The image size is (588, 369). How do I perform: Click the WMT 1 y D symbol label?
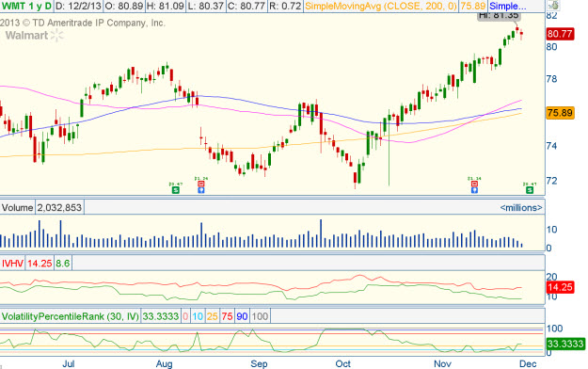[26, 6]
